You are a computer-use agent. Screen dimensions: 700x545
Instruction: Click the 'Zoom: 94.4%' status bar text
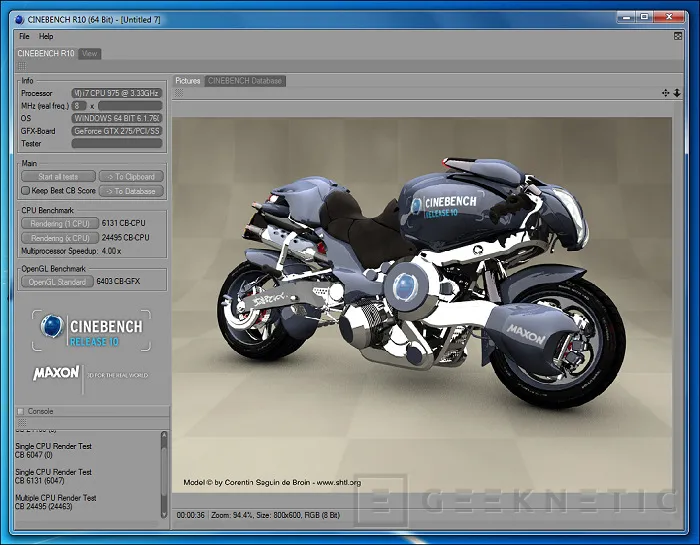click(232, 515)
